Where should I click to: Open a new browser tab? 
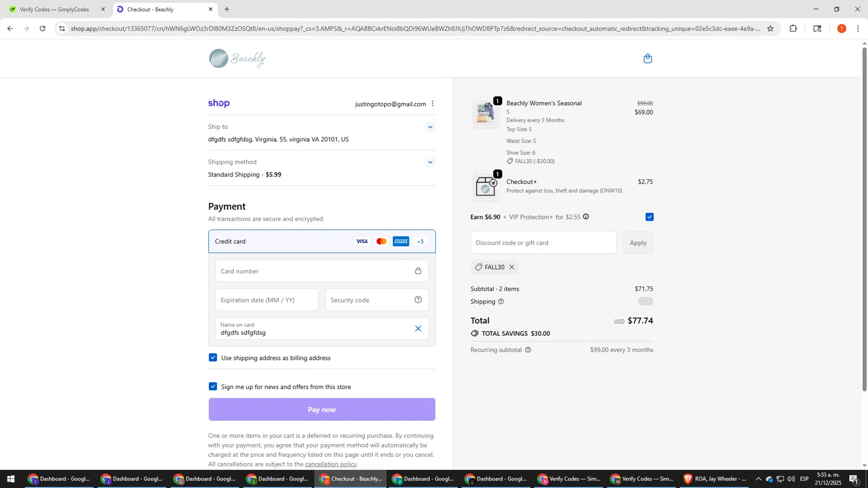click(227, 9)
